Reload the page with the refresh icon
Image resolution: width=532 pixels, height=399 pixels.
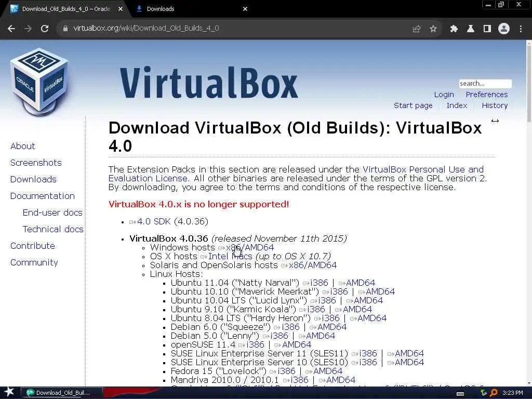45,29
